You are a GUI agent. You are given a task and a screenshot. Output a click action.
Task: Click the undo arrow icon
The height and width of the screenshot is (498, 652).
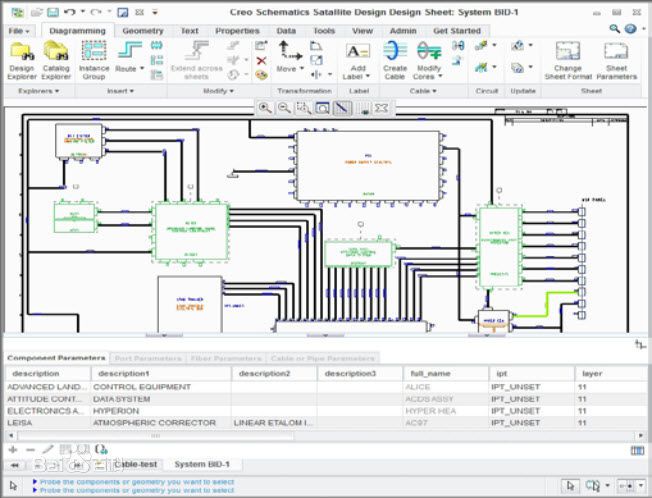point(70,12)
